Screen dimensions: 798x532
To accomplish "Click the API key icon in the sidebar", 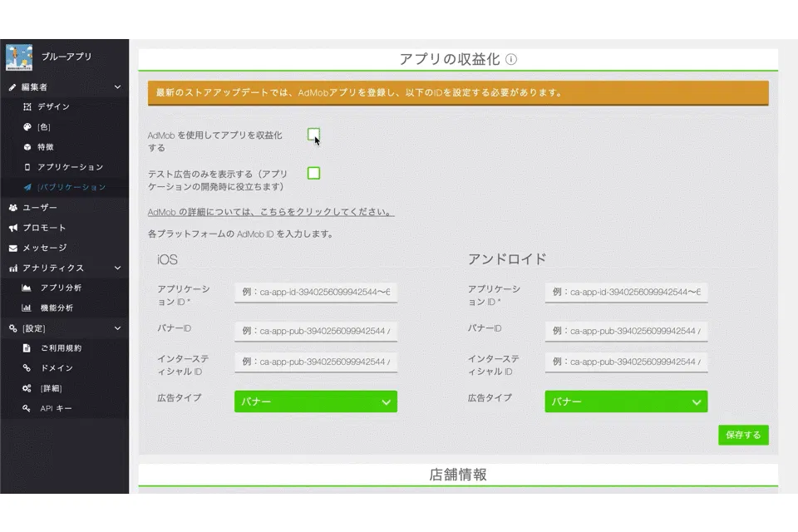I will [27, 408].
